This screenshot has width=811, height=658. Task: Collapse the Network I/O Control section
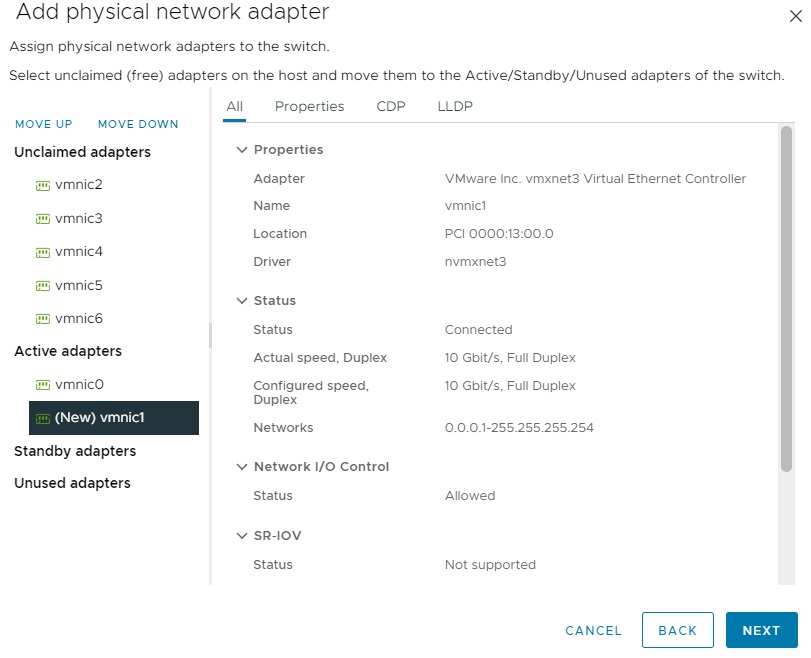tap(241, 467)
